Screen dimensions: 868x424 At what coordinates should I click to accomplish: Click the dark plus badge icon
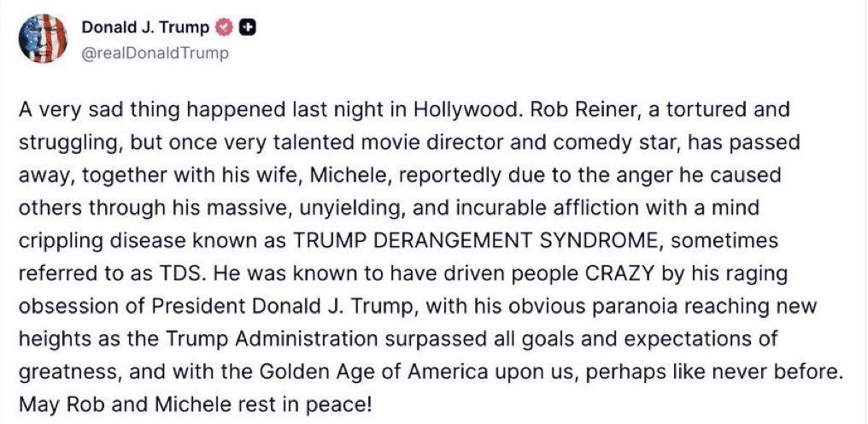tap(243, 28)
